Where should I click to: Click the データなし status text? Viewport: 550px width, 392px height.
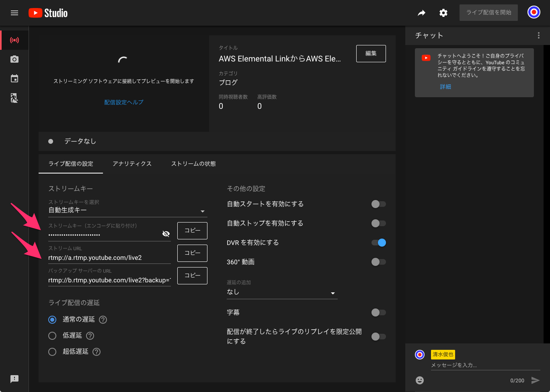(80, 141)
